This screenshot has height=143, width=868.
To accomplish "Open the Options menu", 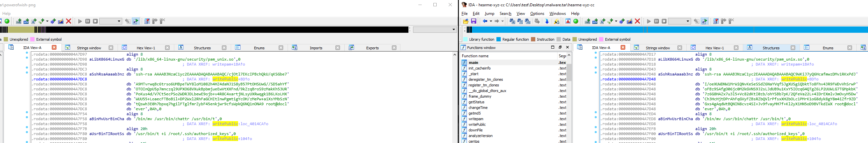I will 537,14.
